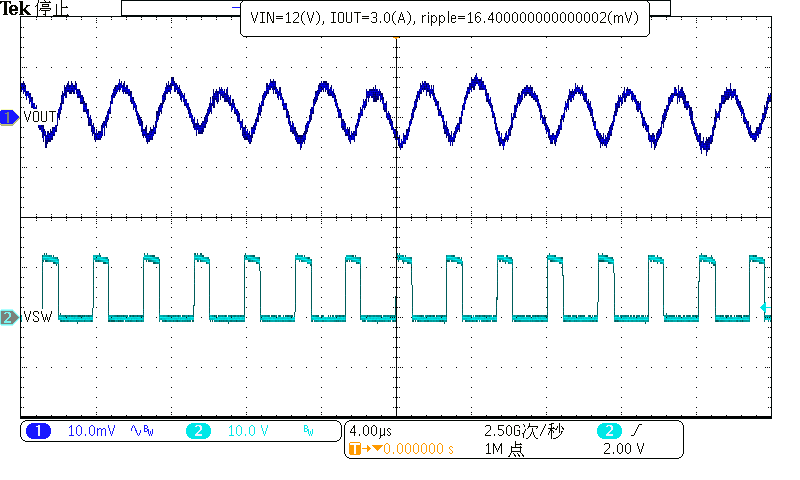Image resolution: width=800 pixels, height=480 pixels.
Task: Select the 10.0mV channel 1 scale
Action: 91,431
